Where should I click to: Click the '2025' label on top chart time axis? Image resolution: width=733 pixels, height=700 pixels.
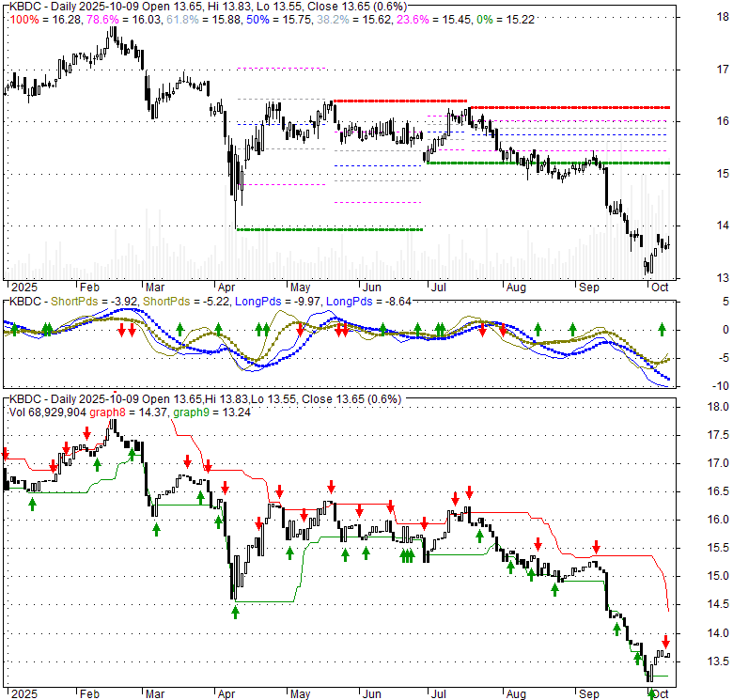[24, 288]
